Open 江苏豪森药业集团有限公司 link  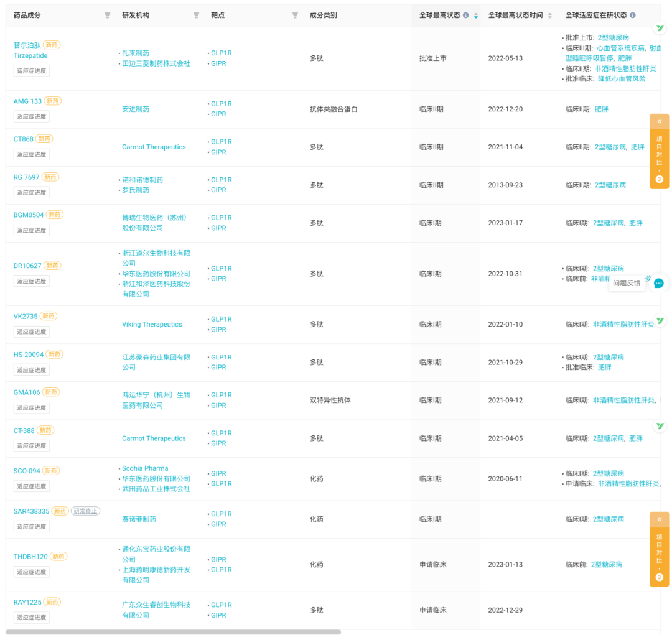tap(156, 362)
